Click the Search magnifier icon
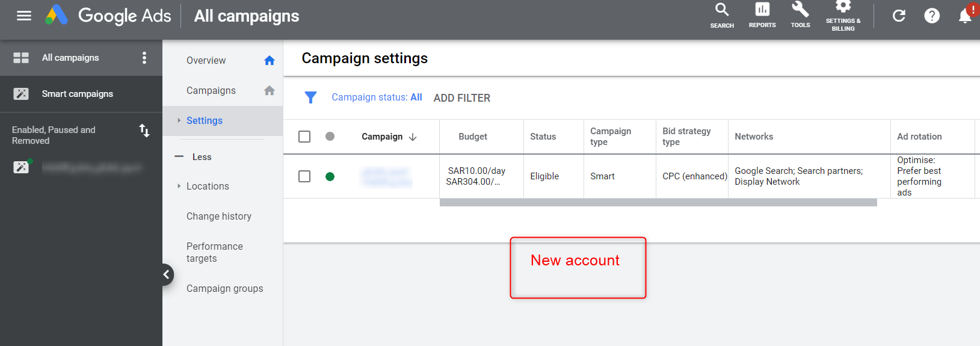This screenshot has width=980, height=346. (x=722, y=10)
